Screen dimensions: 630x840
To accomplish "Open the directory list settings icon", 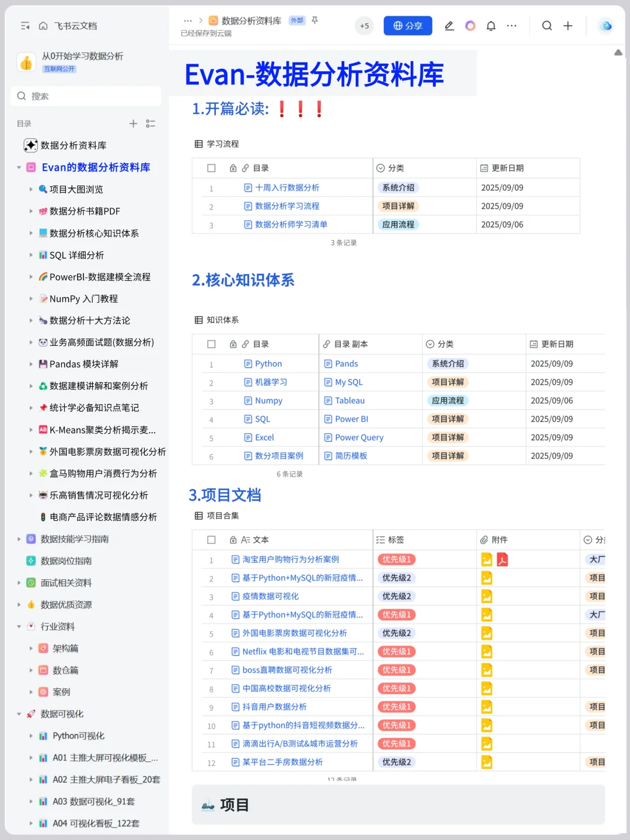I will [150, 124].
